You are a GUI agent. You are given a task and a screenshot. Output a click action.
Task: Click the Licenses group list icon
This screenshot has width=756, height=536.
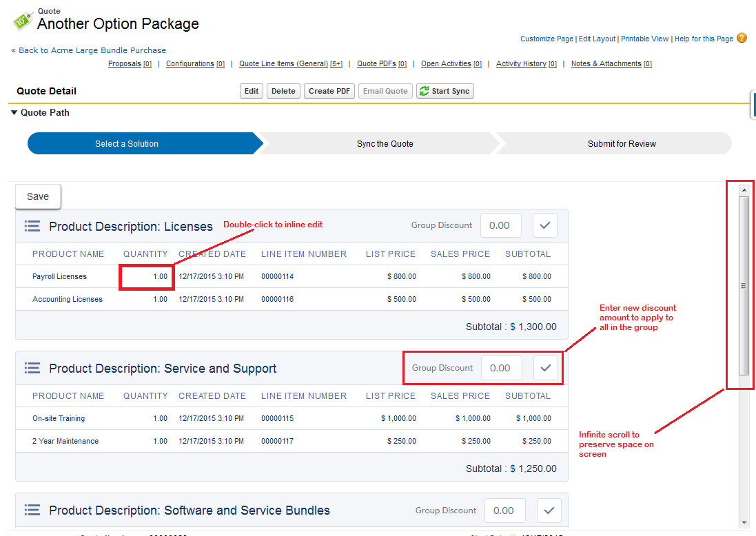point(32,226)
